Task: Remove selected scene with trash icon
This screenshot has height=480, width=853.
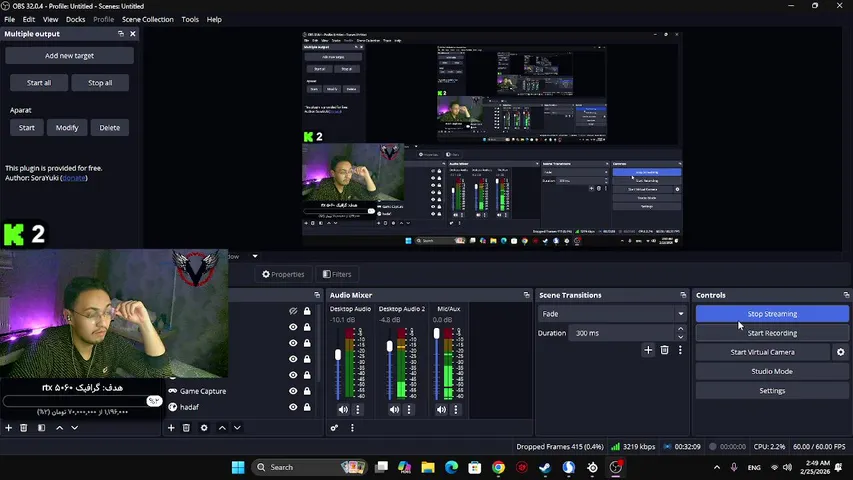Action: coord(23,428)
